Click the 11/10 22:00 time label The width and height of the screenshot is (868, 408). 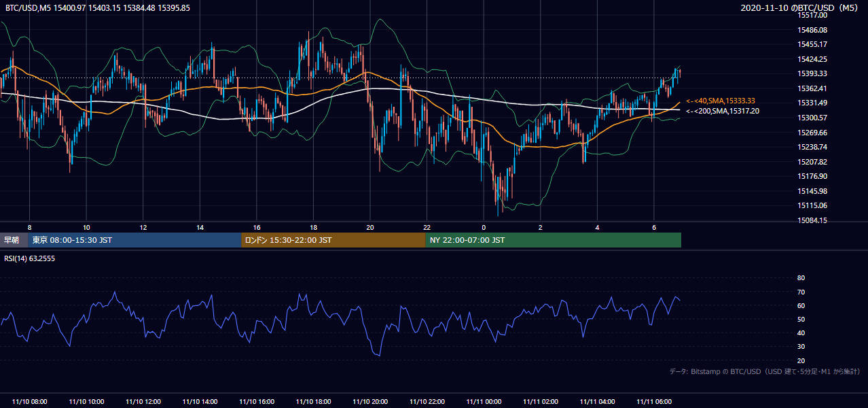click(427, 402)
